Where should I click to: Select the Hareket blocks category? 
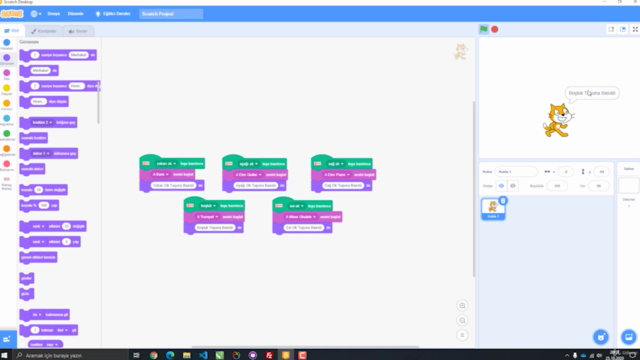[x=7, y=44]
